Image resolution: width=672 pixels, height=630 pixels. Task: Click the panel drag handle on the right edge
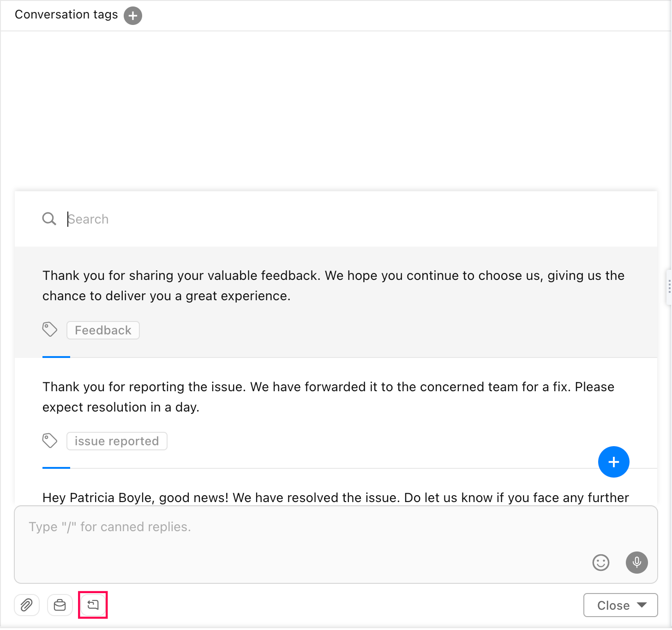pyautogui.click(x=669, y=286)
